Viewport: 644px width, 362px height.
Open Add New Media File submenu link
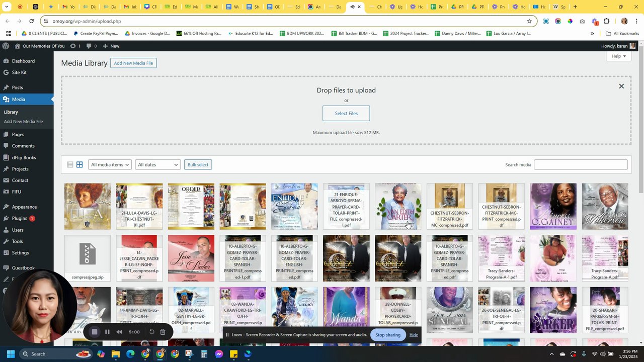23,122
